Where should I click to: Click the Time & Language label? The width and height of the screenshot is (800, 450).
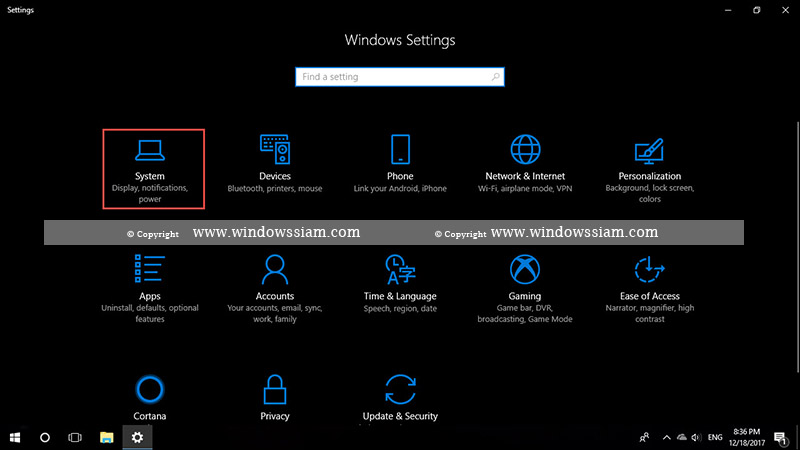click(400, 296)
